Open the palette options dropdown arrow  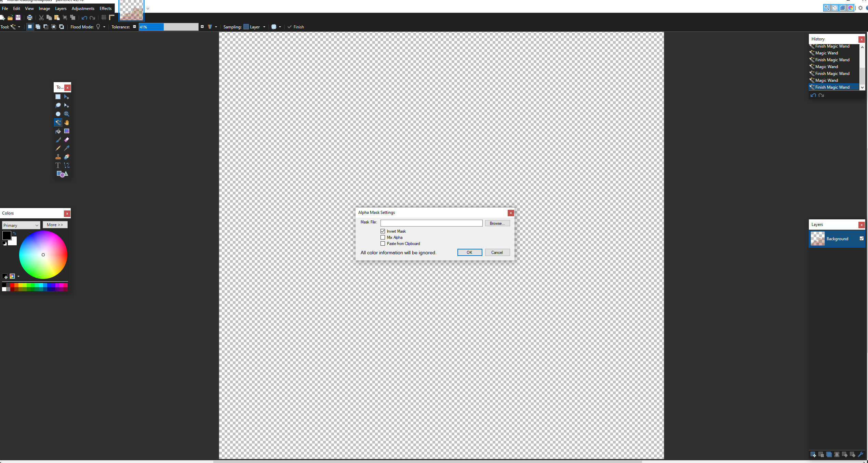18,276
